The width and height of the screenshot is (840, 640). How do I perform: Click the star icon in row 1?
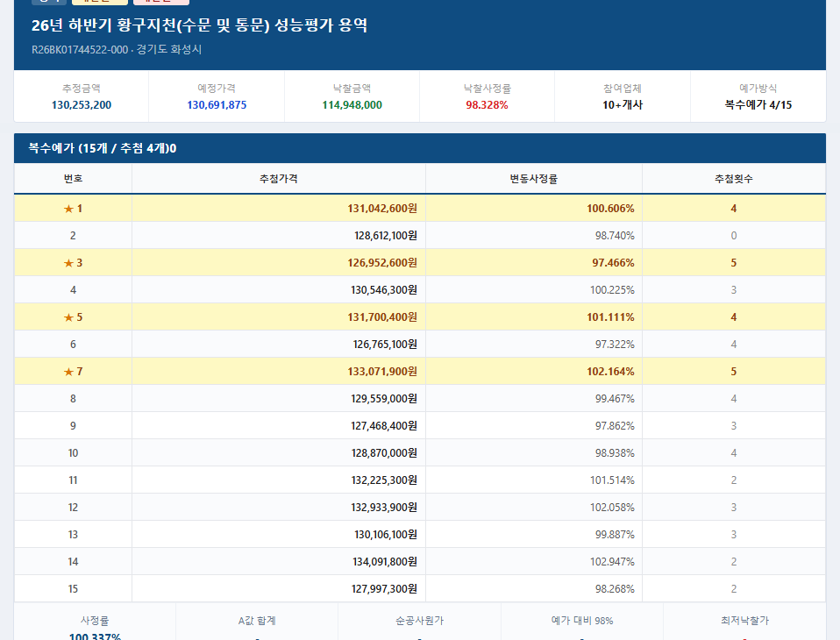click(68, 209)
